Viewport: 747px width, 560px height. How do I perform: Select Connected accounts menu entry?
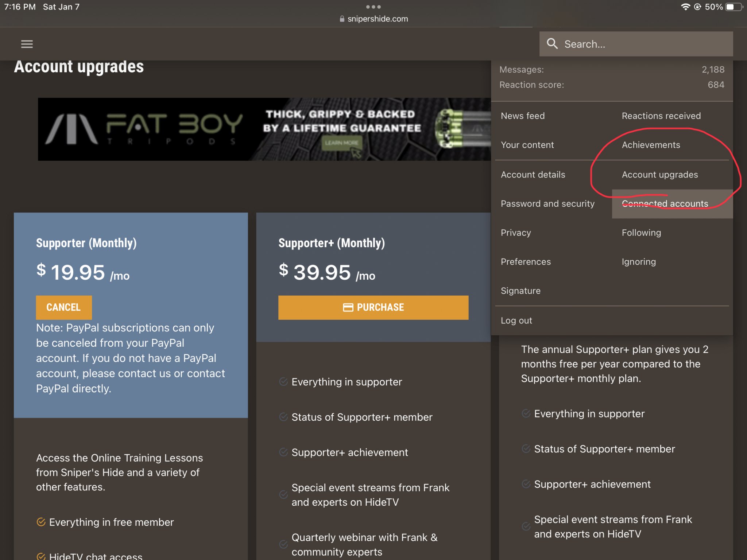665,203
